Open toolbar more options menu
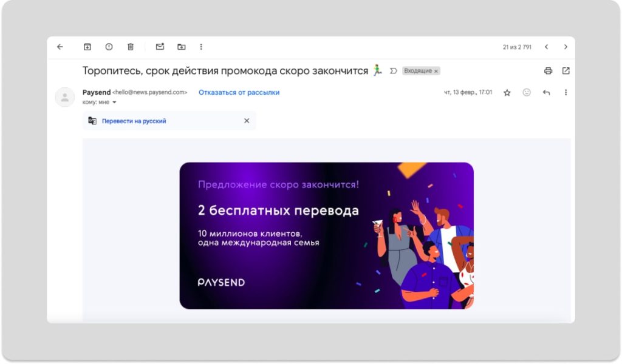Viewport: 622px width, 364px height. coord(201,47)
